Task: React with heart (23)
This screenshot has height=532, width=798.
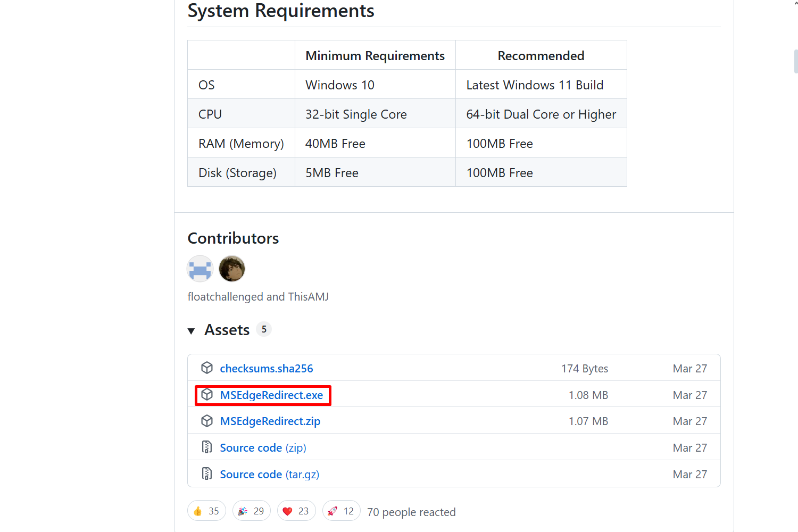Action: (x=296, y=511)
